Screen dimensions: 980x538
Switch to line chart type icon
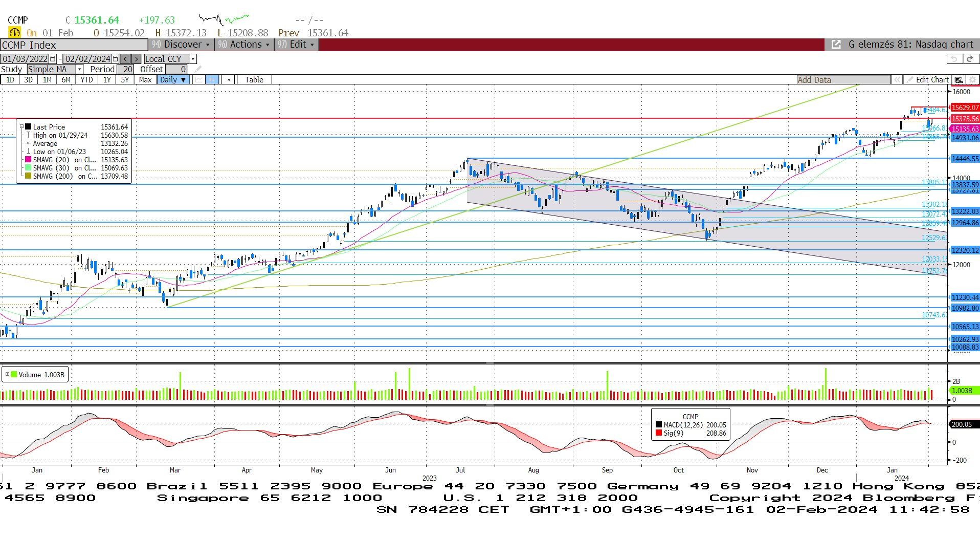point(198,80)
